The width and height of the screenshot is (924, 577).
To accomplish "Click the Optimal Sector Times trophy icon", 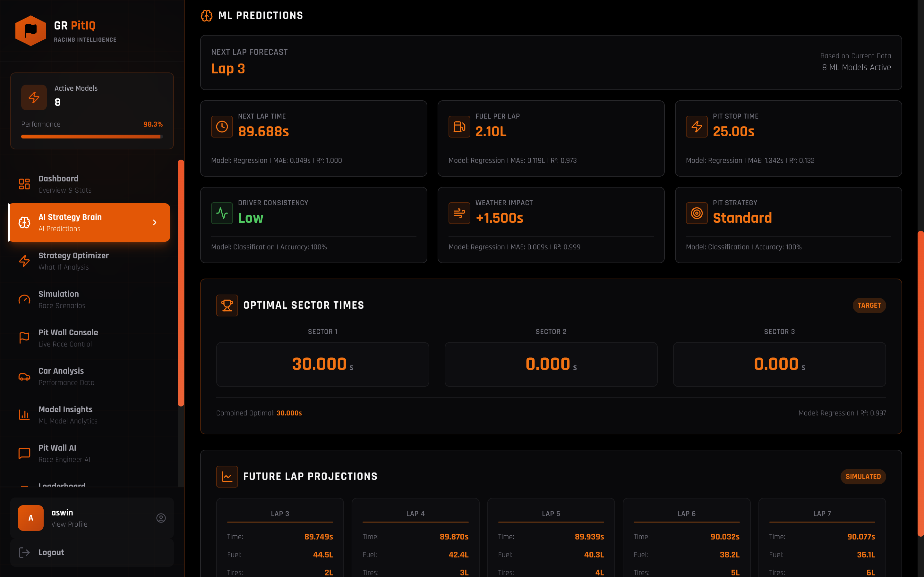I will (x=227, y=305).
